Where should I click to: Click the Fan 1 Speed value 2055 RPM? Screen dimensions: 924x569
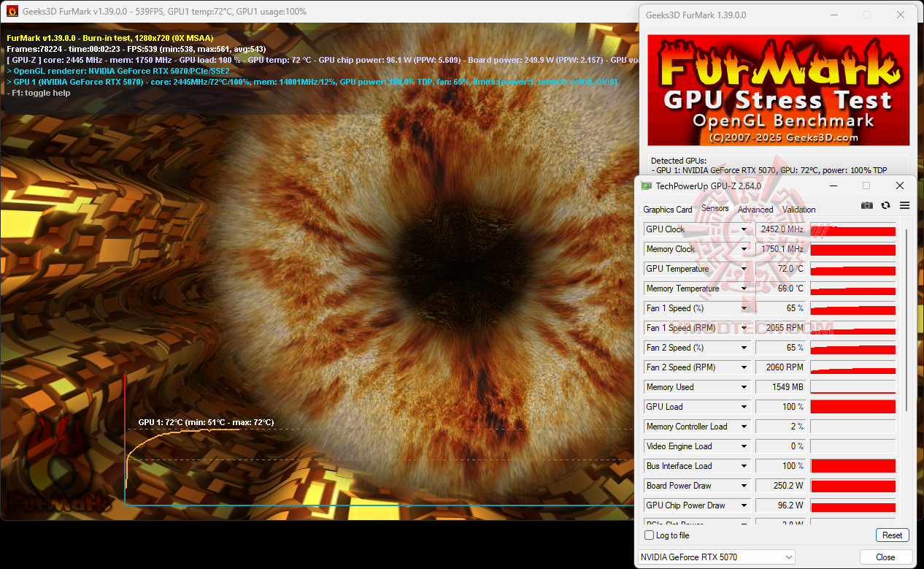(780, 328)
